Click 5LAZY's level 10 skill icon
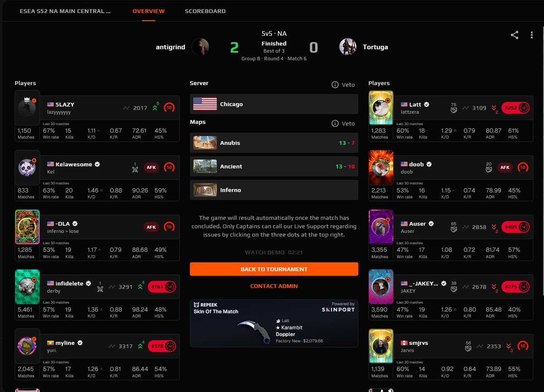544x392 pixels. (x=169, y=108)
